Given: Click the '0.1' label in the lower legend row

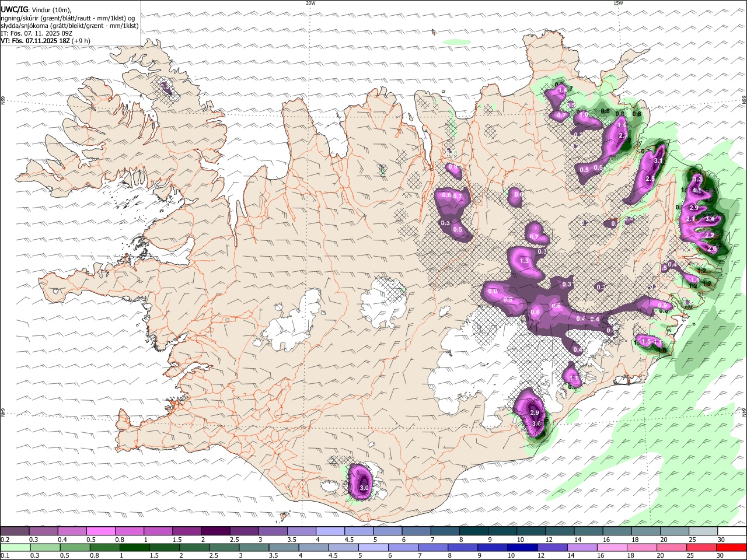Looking at the screenshot, I should (5, 556).
